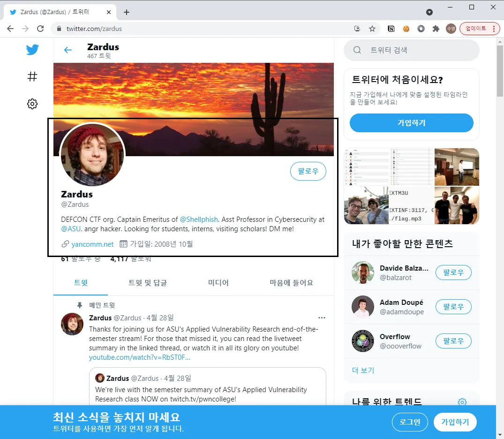Viewport: 504px width, 439px height.
Task: Click the 61 팔로우 중 following count
Action: click(81, 258)
